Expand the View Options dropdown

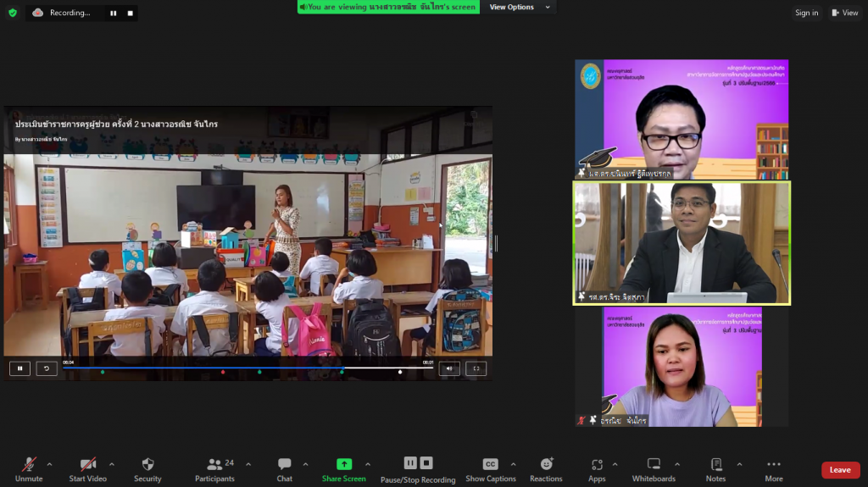pos(520,8)
